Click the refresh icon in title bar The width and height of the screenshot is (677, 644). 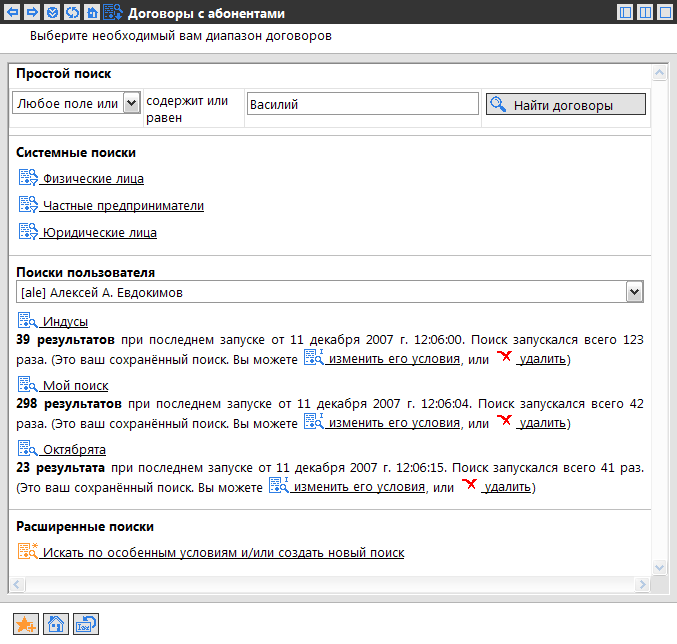pyautogui.click(x=71, y=13)
